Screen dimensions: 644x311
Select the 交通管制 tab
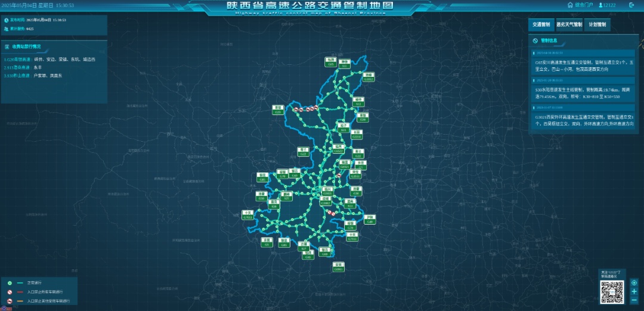click(x=540, y=25)
